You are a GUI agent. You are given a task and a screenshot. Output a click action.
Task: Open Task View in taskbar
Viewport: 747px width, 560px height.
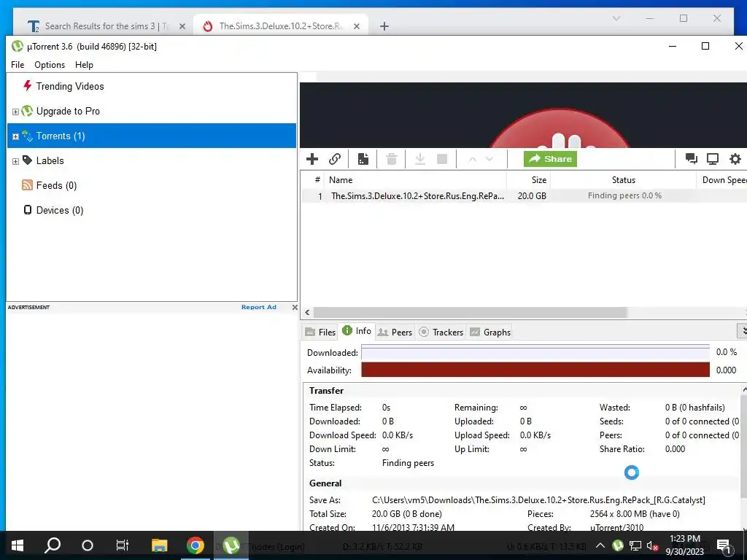click(122, 545)
